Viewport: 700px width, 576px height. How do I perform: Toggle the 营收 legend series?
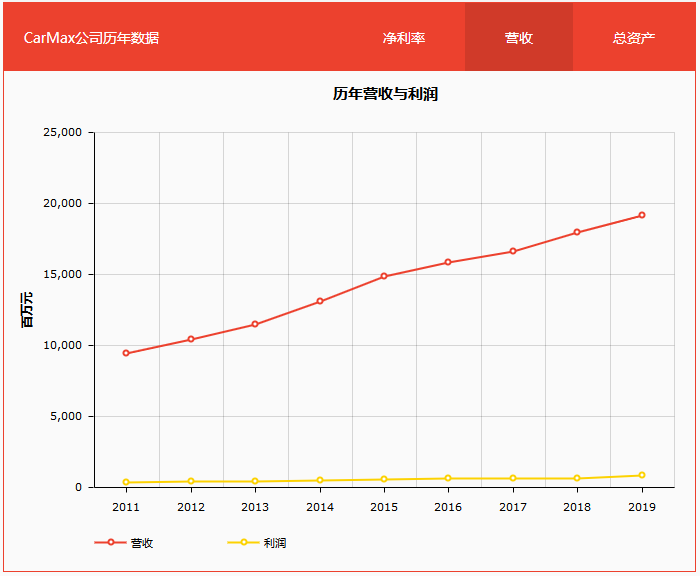[124, 543]
